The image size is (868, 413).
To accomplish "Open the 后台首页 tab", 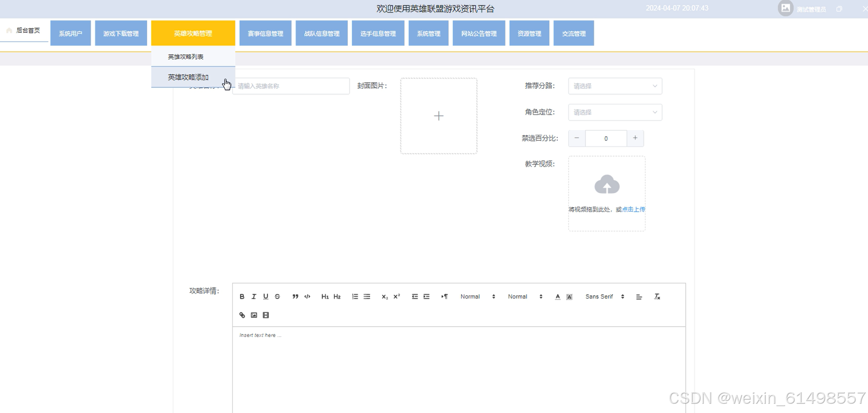I will (24, 30).
